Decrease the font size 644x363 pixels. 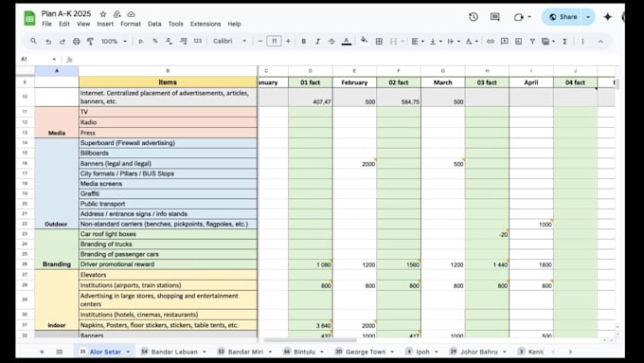pyautogui.click(x=260, y=41)
